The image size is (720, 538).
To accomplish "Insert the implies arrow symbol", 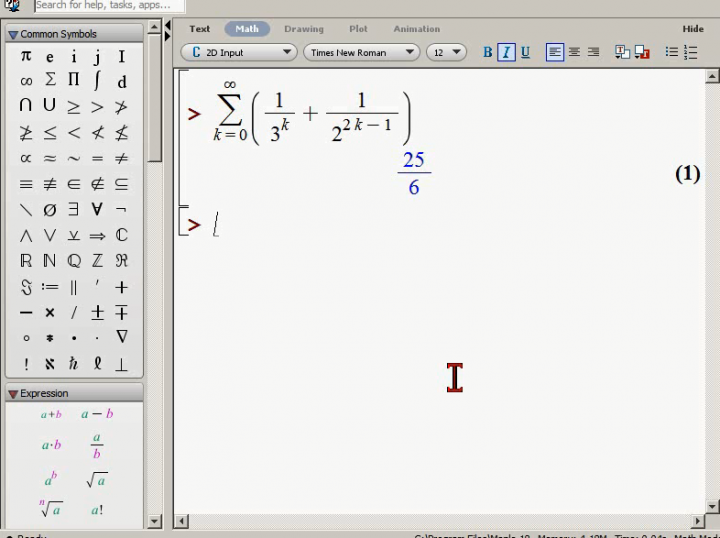I will pos(97,236).
